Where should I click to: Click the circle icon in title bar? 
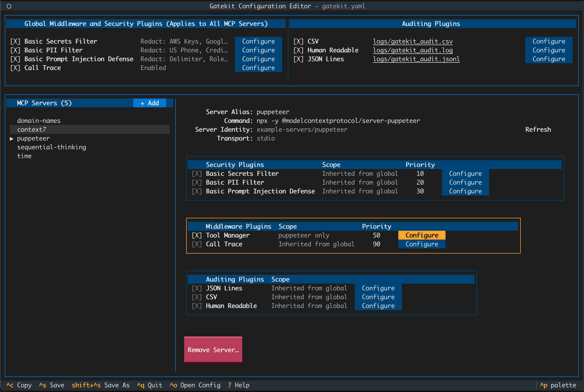coord(9,6)
